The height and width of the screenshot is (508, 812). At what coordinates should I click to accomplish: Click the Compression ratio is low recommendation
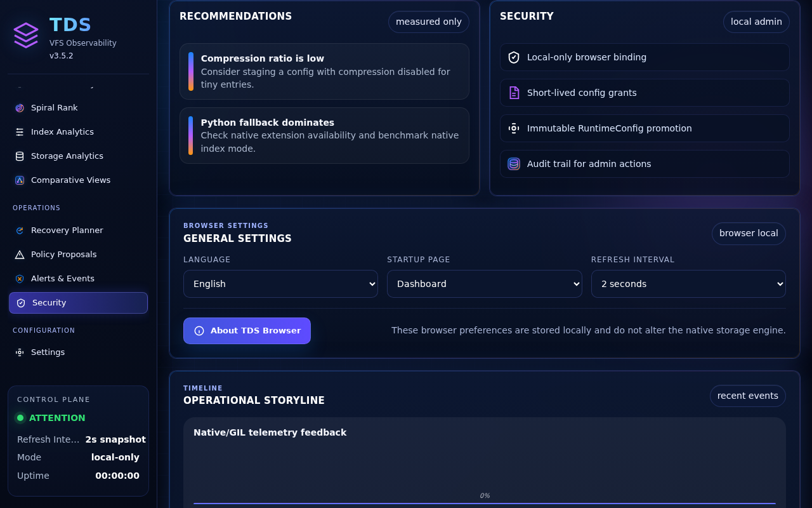[x=324, y=71]
